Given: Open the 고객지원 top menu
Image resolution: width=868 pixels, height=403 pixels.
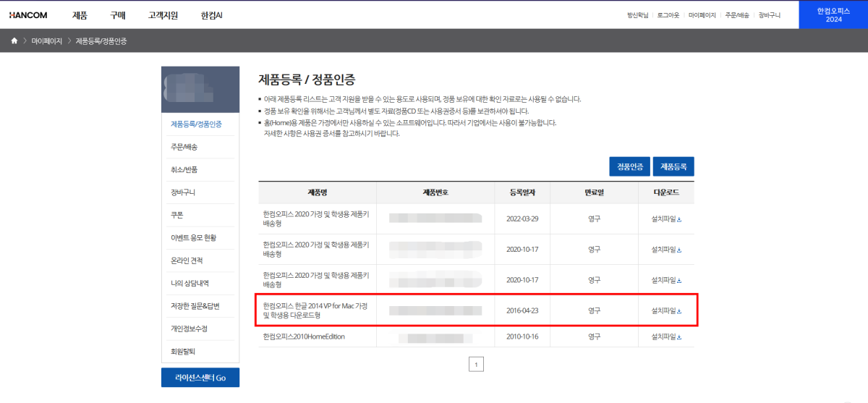Looking at the screenshot, I should (163, 14).
